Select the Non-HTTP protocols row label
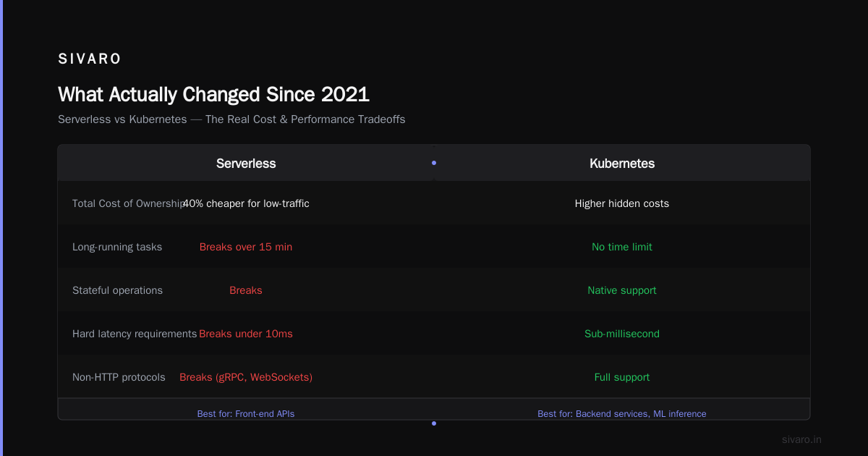The height and width of the screenshot is (456, 868). (119, 378)
